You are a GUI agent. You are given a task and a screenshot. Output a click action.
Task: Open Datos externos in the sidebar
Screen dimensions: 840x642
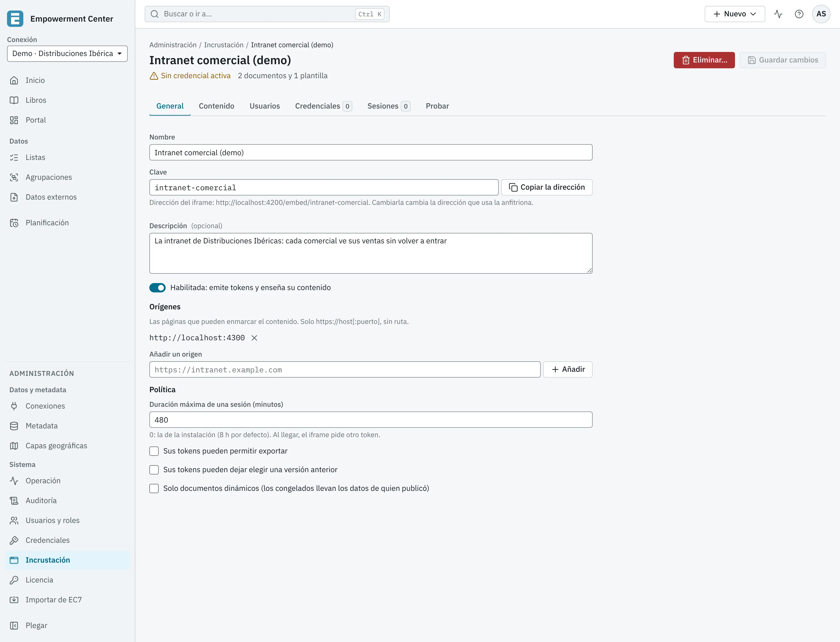tap(67, 197)
